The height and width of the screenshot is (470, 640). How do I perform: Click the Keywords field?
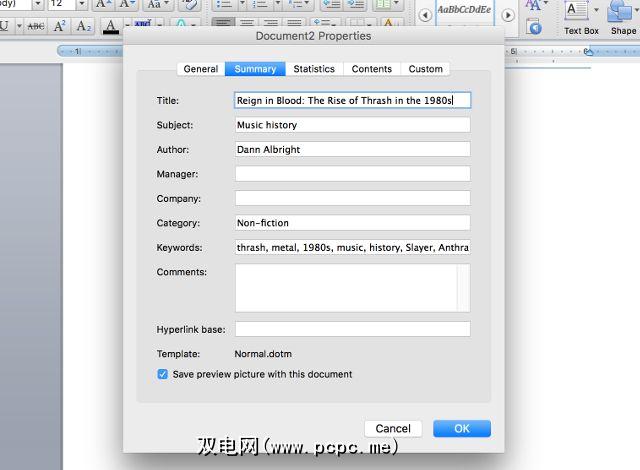pos(353,247)
